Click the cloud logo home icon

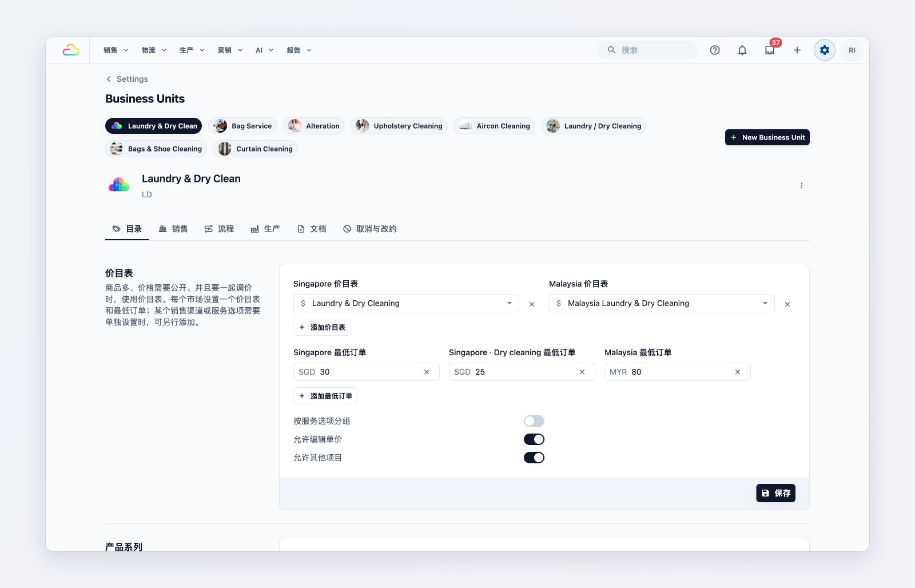(71, 50)
